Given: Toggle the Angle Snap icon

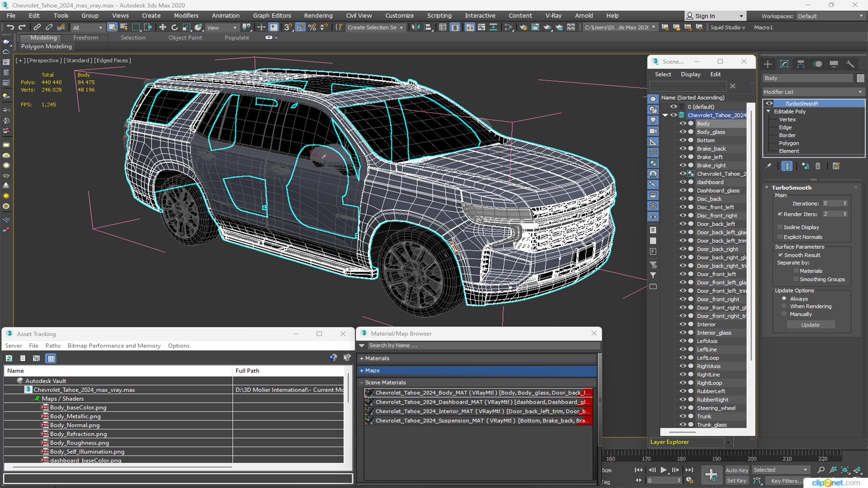Looking at the screenshot, I should pyautogui.click(x=300, y=28).
